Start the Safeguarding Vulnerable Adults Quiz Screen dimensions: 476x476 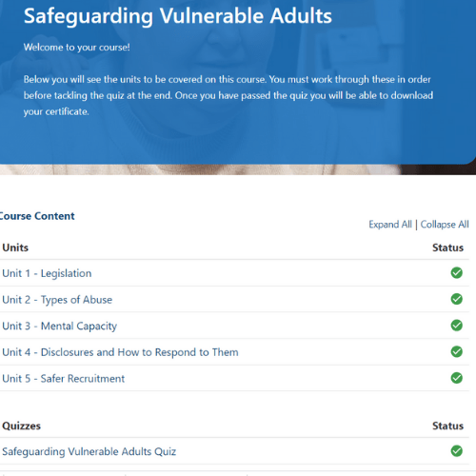point(89,451)
